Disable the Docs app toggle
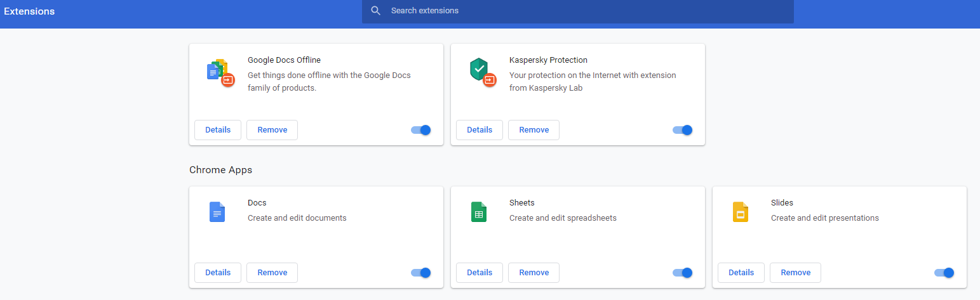 (x=421, y=273)
